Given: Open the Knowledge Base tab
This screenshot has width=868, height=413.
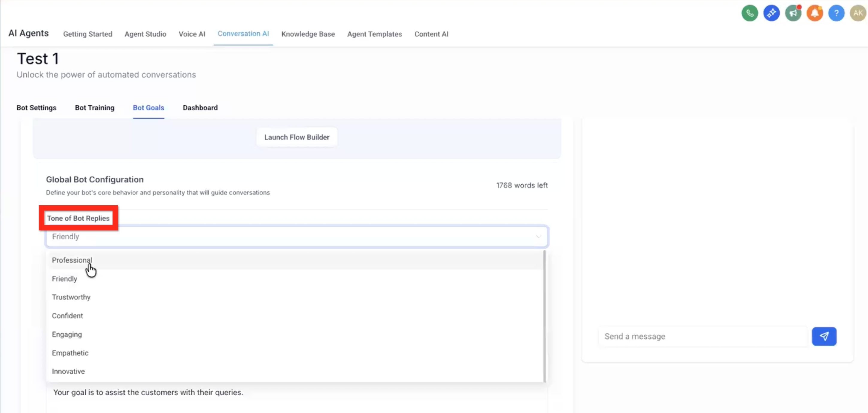Looking at the screenshot, I should (308, 34).
